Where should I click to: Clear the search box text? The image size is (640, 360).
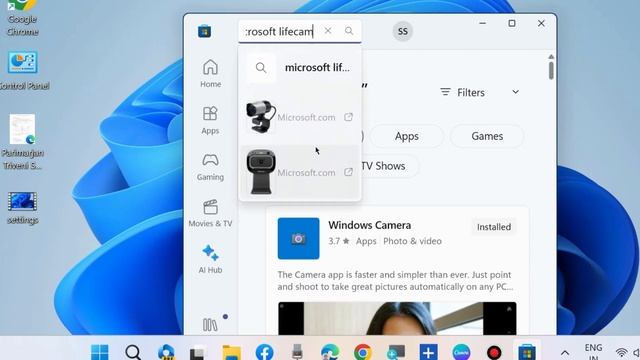pyautogui.click(x=328, y=31)
